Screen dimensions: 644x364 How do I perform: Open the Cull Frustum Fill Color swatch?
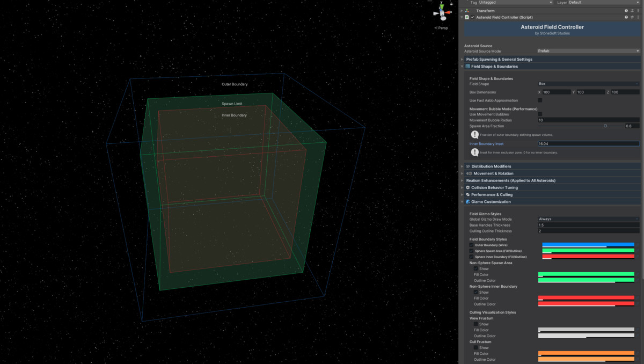(x=586, y=354)
